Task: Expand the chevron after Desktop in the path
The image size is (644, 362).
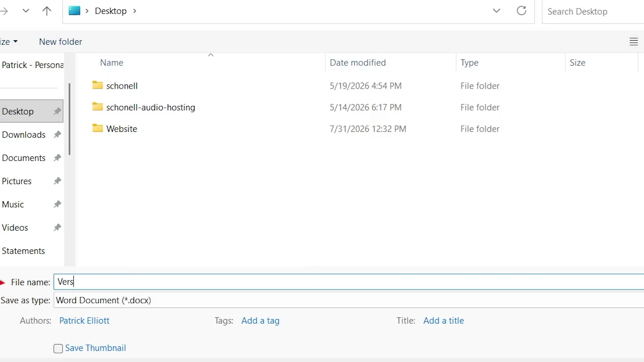Action: [135, 11]
